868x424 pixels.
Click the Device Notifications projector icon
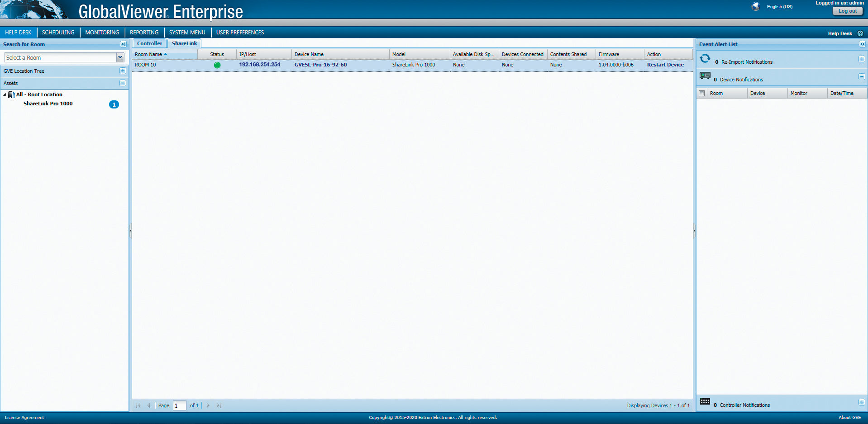click(705, 75)
